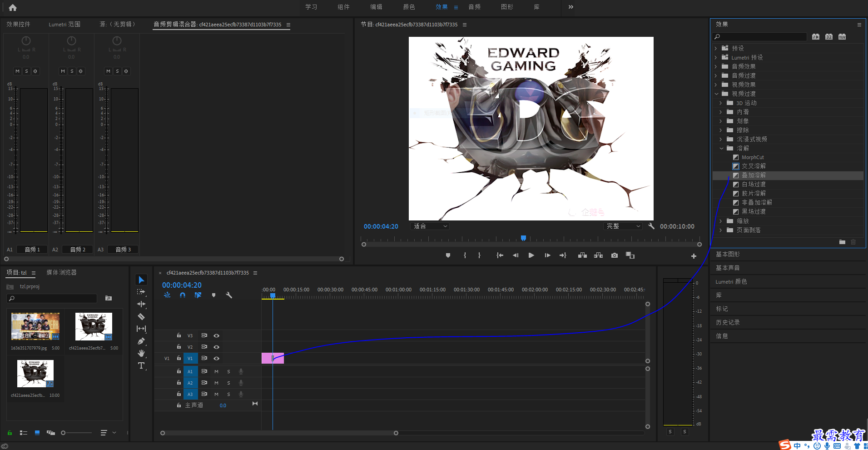Mute audio mixer channel 1
The width and height of the screenshot is (868, 450).
pyautogui.click(x=17, y=71)
